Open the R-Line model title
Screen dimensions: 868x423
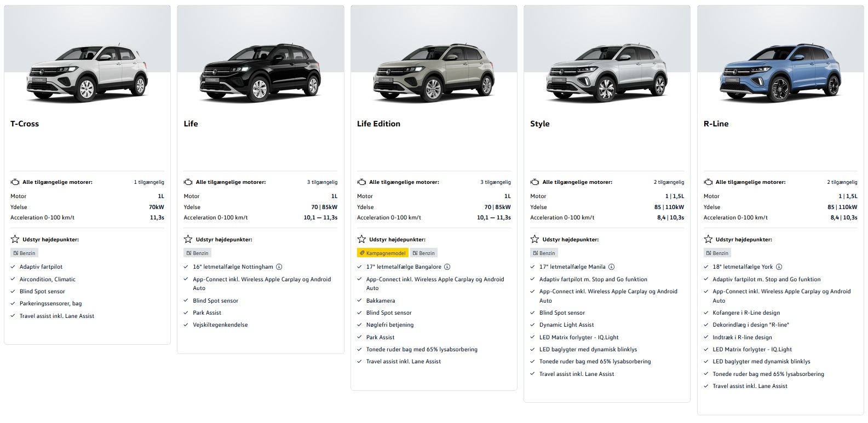pos(716,124)
